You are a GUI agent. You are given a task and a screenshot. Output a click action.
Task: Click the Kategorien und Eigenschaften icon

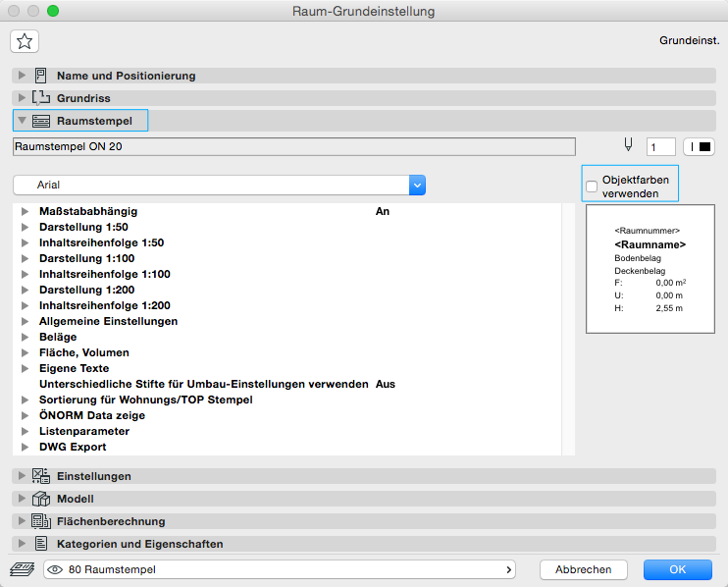[41, 544]
